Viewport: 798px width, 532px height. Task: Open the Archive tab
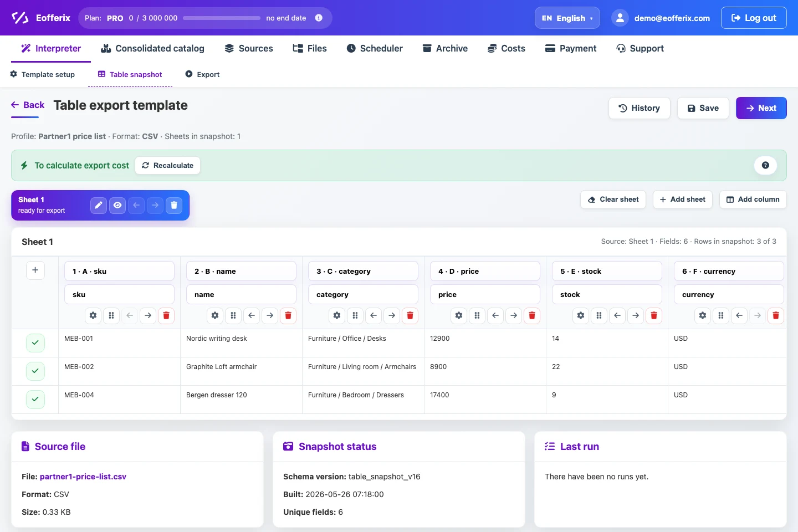tap(445, 48)
